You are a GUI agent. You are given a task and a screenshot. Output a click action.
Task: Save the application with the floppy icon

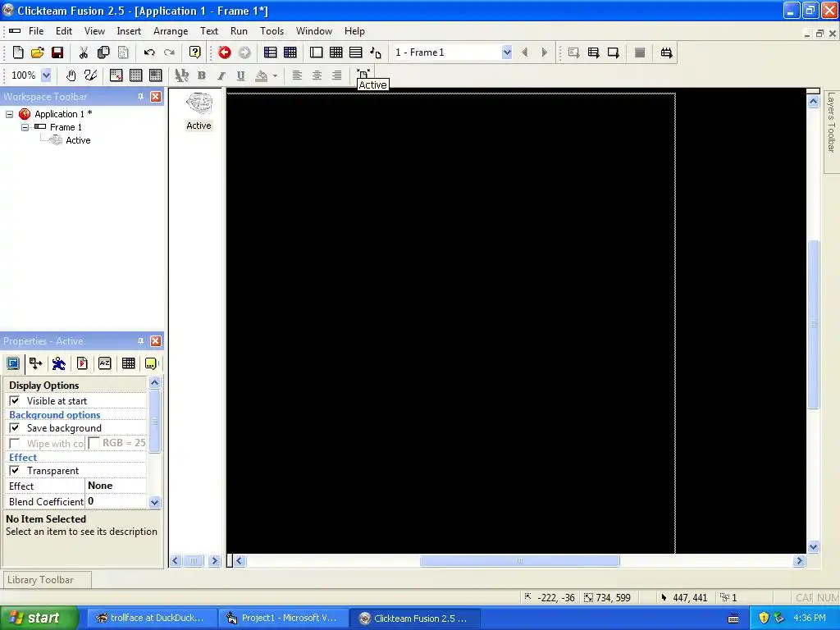(57, 52)
